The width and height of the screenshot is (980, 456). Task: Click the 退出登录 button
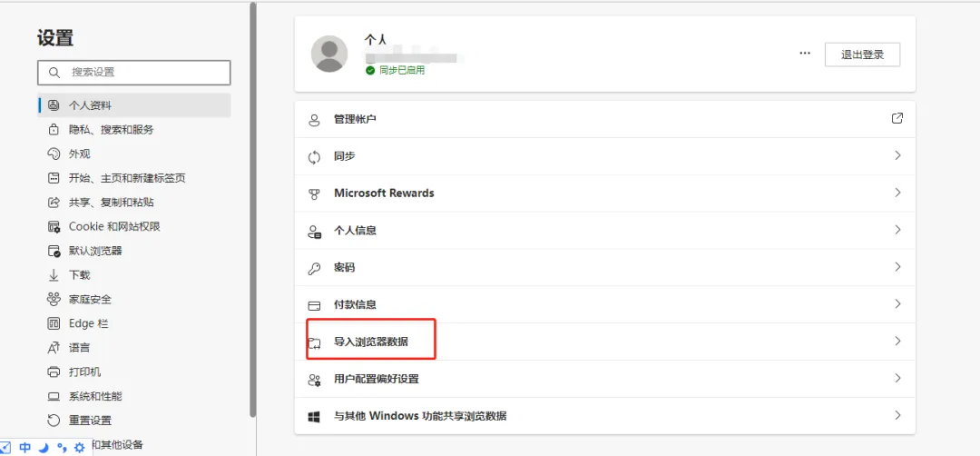(x=863, y=55)
